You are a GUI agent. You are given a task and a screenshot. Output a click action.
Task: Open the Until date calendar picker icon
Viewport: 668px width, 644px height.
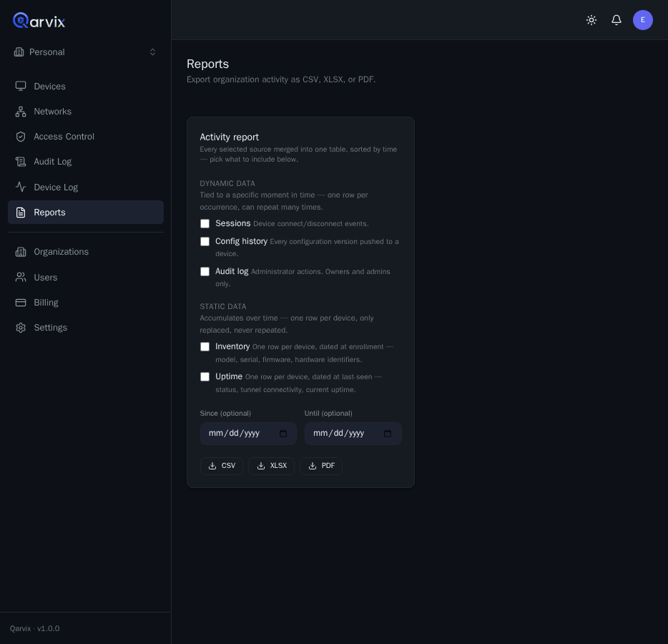(388, 434)
